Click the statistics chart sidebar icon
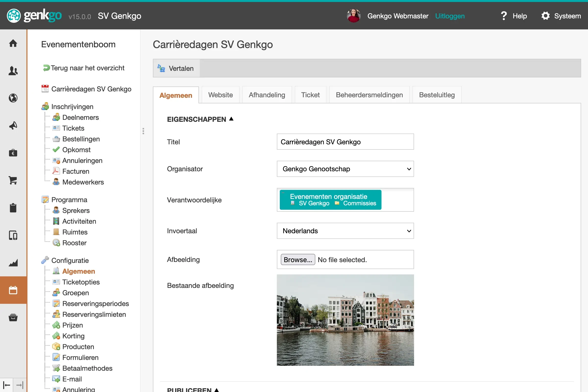This screenshot has width=588, height=392. (x=13, y=263)
